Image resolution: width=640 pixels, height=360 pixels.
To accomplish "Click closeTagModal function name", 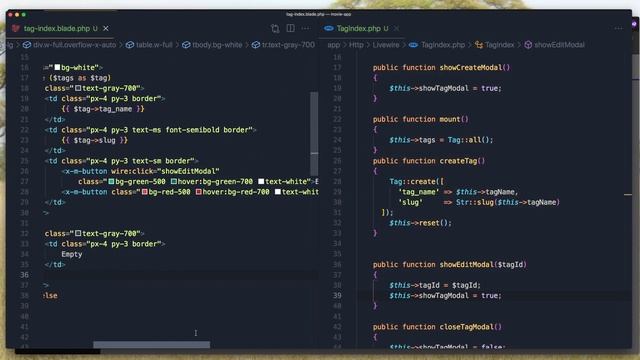I will pos(467,327).
